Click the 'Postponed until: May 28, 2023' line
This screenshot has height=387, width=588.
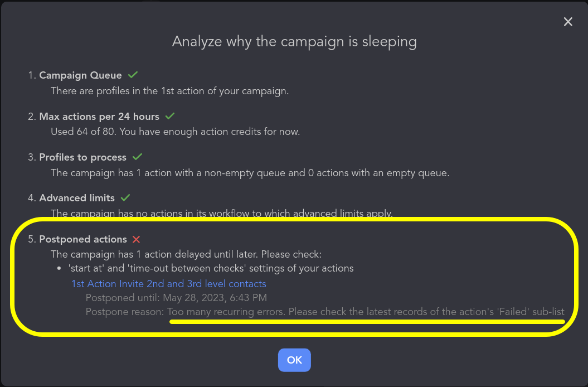[176, 298]
